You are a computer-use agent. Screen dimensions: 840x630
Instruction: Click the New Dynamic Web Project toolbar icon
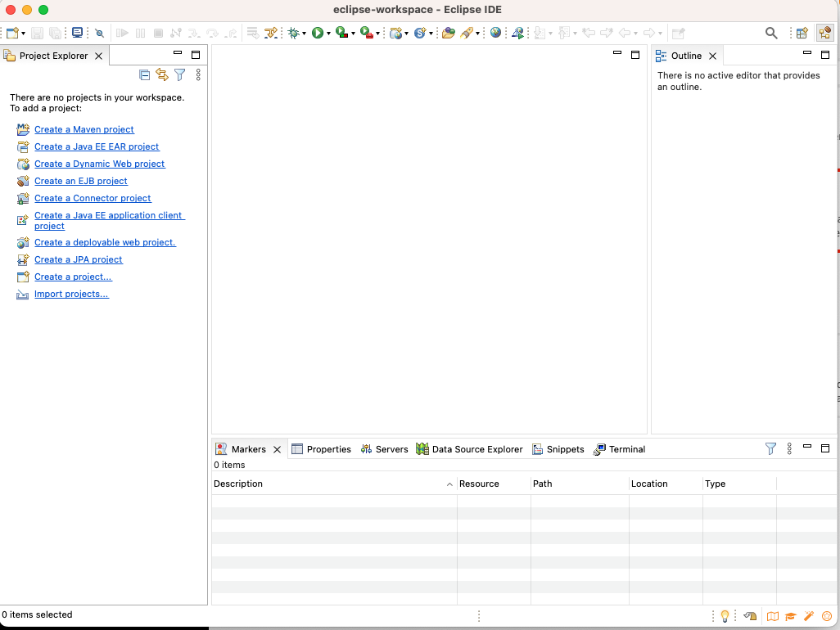pyautogui.click(x=396, y=34)
